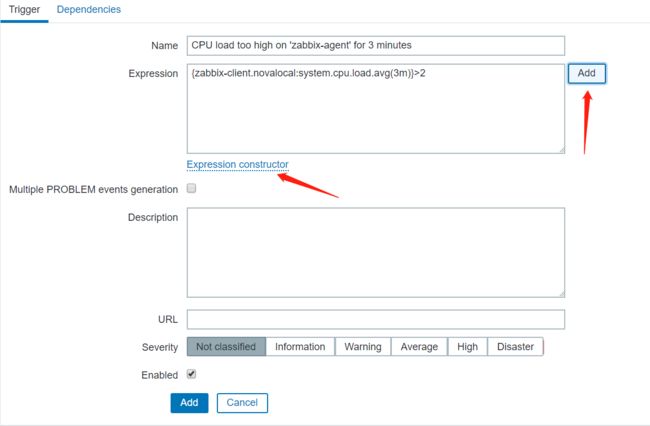Switch to the Trigger tab

(x=24, y=10)
